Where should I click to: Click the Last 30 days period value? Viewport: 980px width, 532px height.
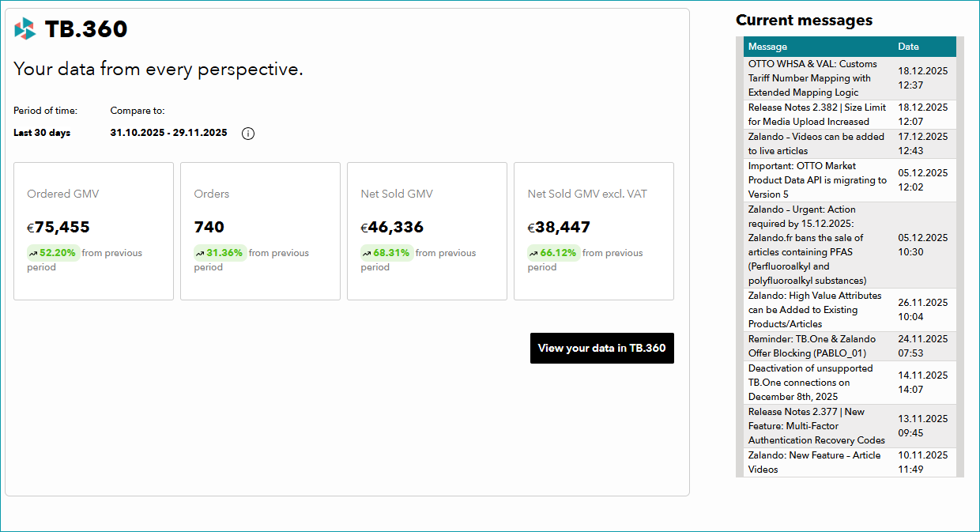[x=42, y=133]
